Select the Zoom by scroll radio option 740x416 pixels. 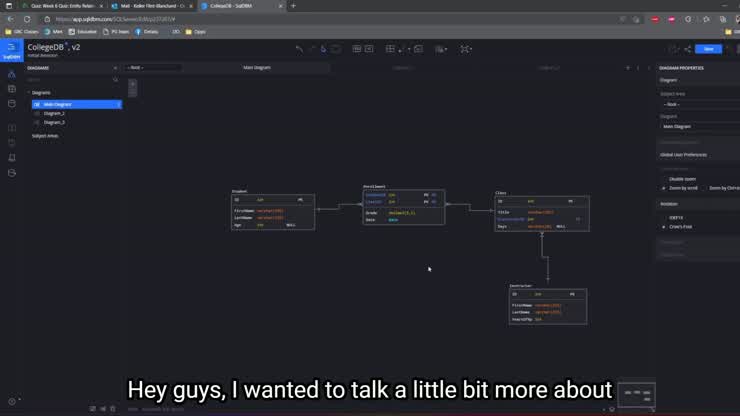(x=664, y=188)
